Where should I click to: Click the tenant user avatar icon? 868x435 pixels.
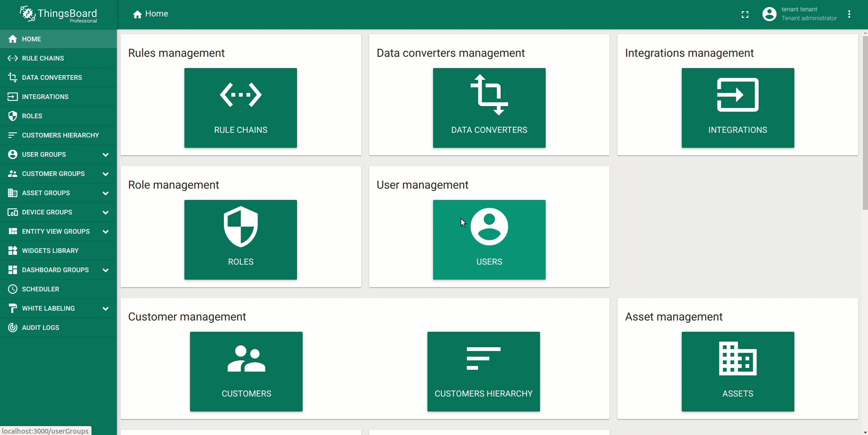click(769, 15)
